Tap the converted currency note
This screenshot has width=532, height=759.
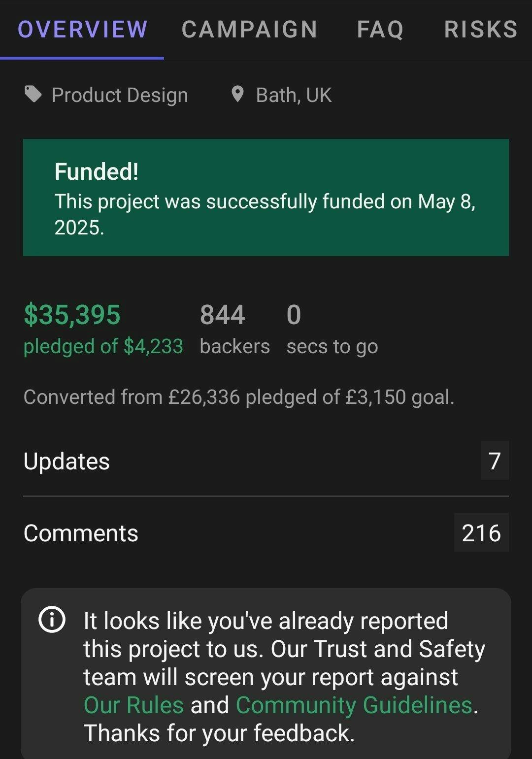pos(239,397)
